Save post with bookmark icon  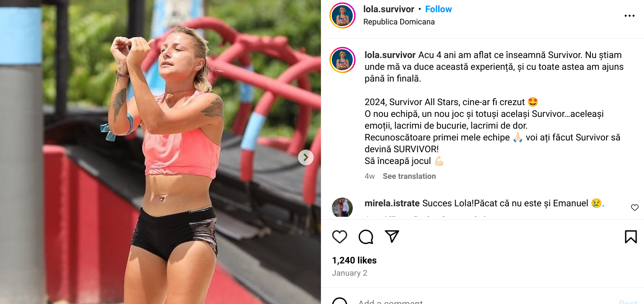tap(630, 237)
